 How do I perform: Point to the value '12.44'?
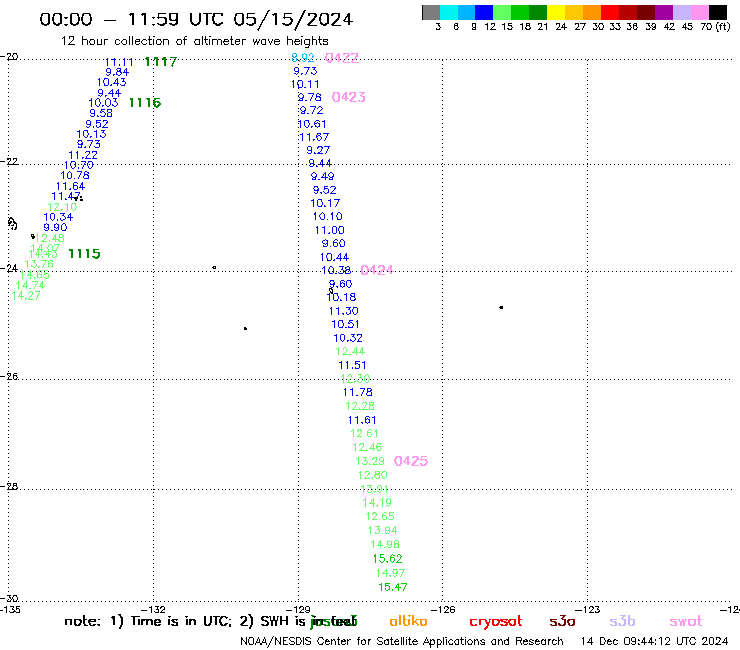tap(350, 352)
